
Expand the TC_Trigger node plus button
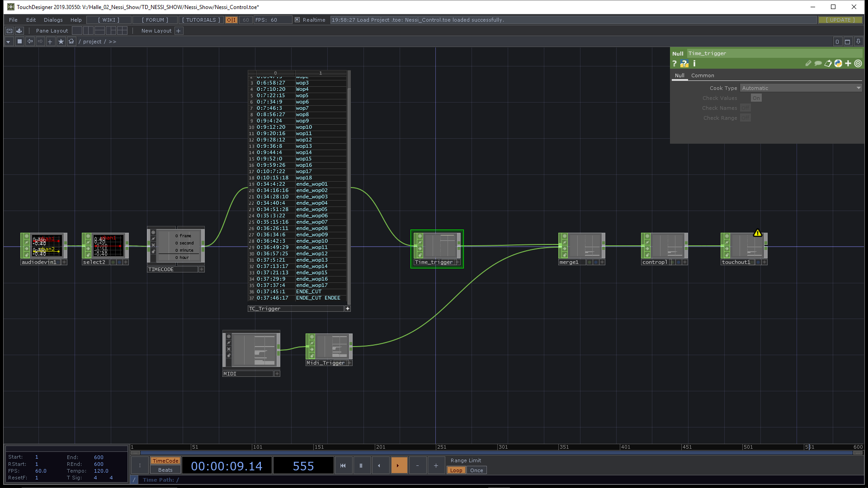click(347, 309)
